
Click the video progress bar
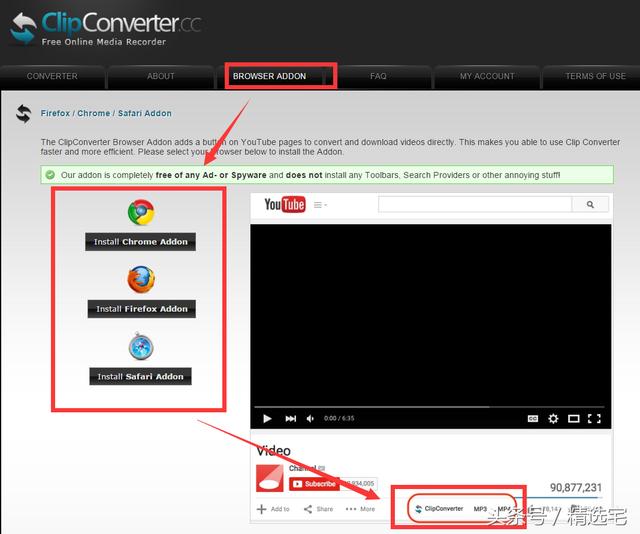click(429, 407)
